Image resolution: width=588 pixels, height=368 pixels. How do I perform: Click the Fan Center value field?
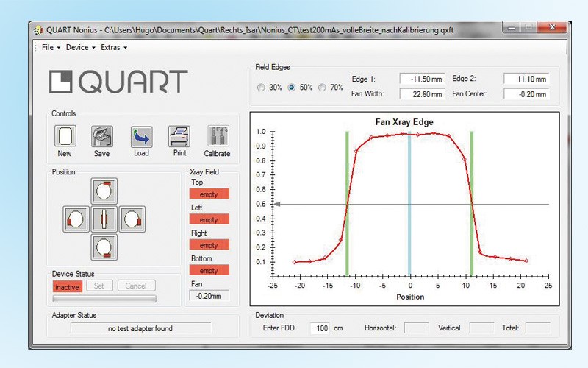(x=526, y=94)
